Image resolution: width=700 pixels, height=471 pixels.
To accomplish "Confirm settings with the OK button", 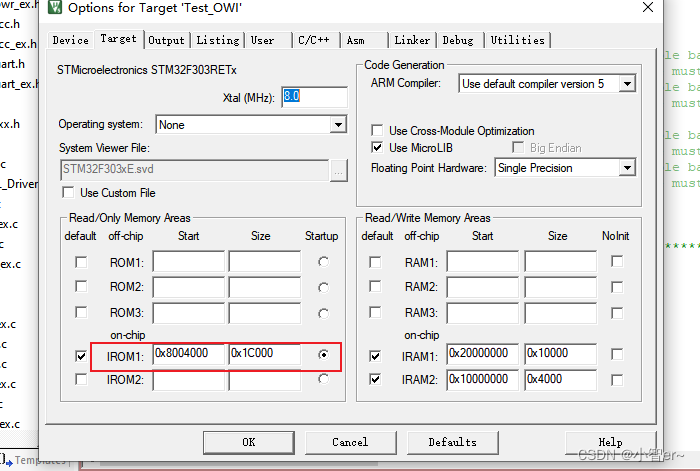I will pyautogui.click(x=249, y=442).
